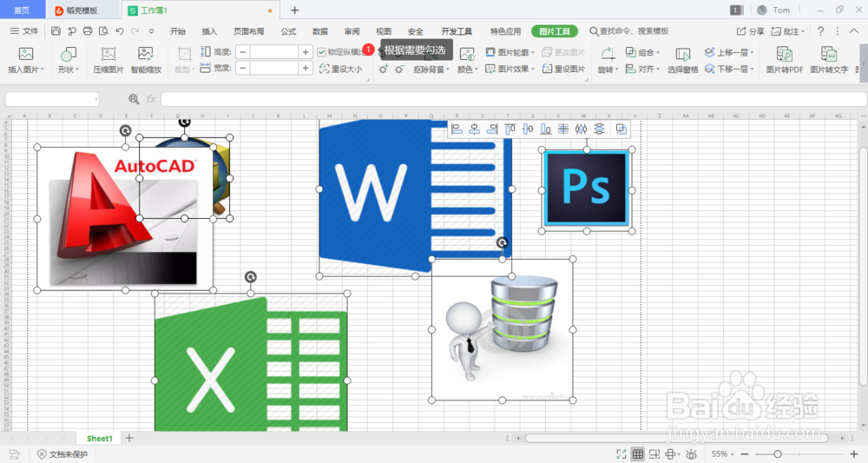Screen dimensions: 868x463
Task: Click the width (宽度) minus stepper
Action: (242, 68)
